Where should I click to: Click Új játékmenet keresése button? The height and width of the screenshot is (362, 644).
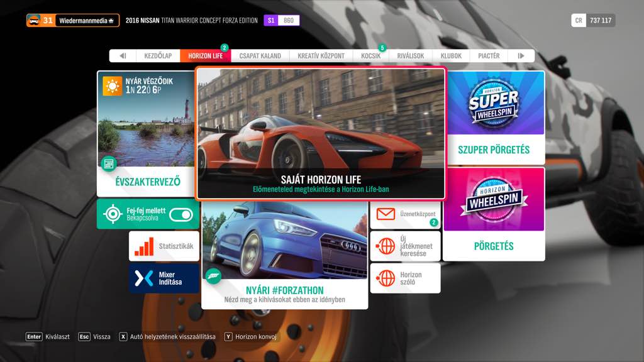(x=406, y=246)
